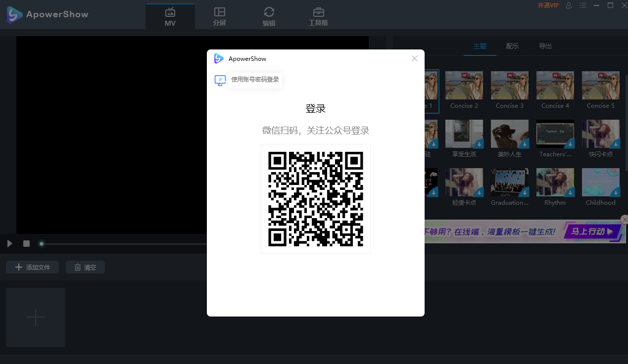Click 添加文件 to add files
The height and width of the screenshot is (364, 628).
click(x=32, y=267)
